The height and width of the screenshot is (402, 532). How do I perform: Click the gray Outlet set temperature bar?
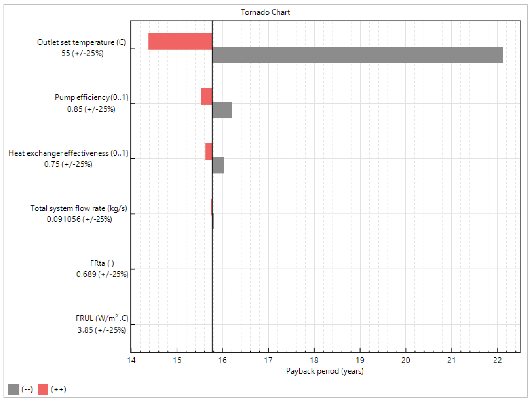tap(357, 55)
